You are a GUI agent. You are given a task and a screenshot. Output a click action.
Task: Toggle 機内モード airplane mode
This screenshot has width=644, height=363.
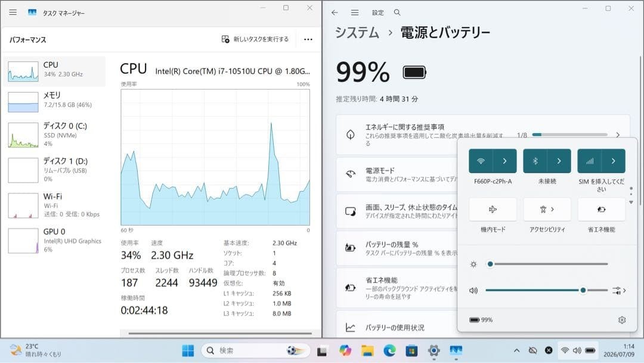[493, 209]
